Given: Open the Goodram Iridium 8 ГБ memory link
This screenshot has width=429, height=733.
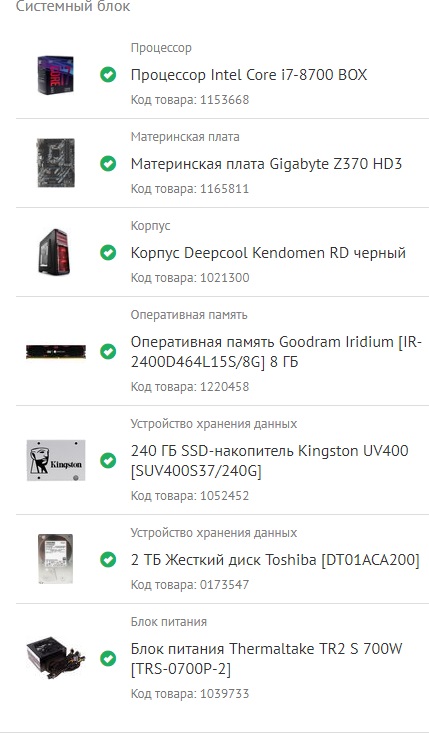Looking at the screenshot, I should (x=276, y=352).
